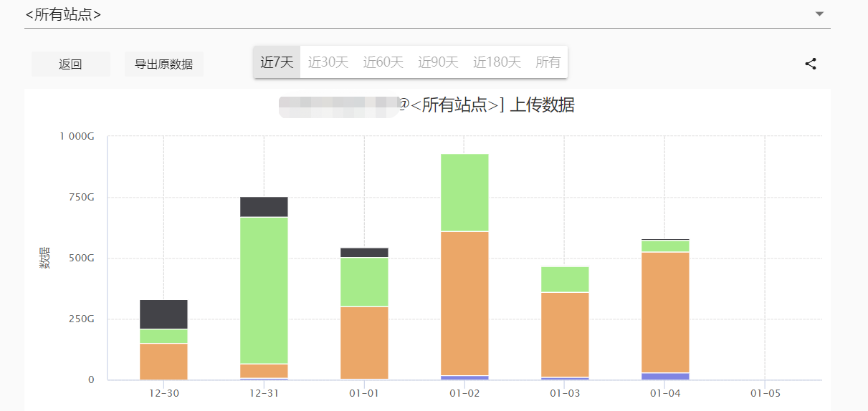Viewport: 868px width, 411px height.
Task: Click the orange segment of 12-30 bar
Action: [x=163, y=362]
